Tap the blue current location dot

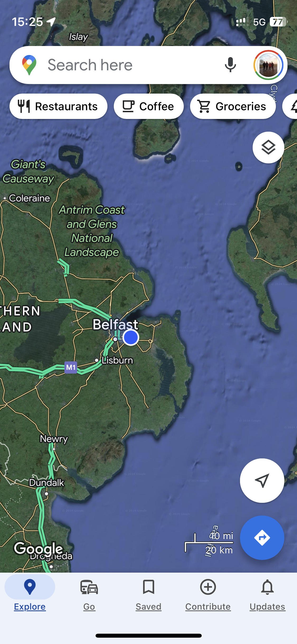pyautogui.click(x=131, y=337)
